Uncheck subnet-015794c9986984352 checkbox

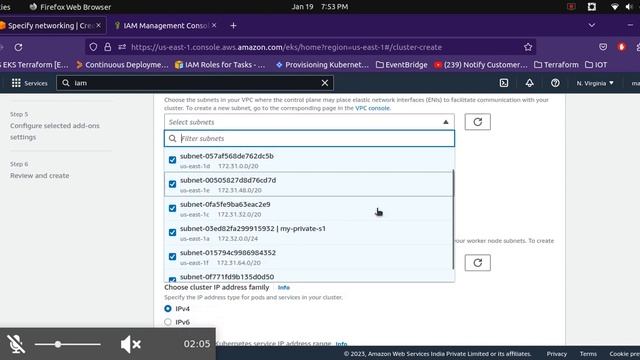pyautogui.click(x=172, y=256)
